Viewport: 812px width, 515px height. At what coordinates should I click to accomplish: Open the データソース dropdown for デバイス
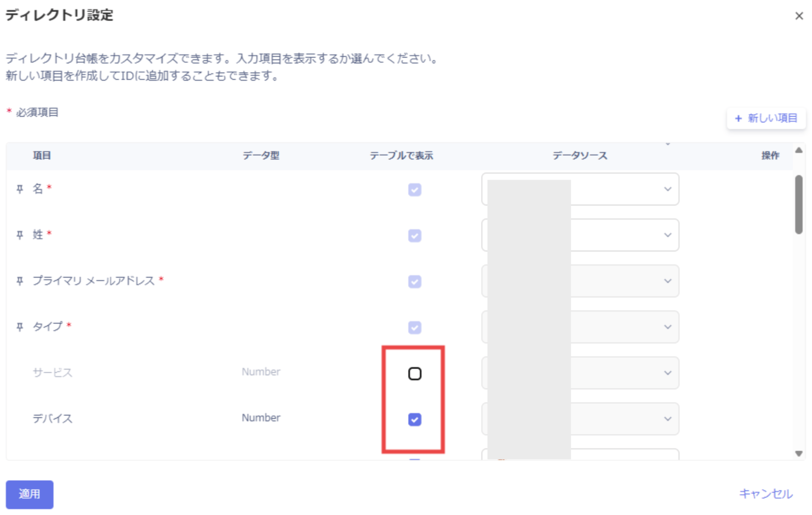[580, 419]
